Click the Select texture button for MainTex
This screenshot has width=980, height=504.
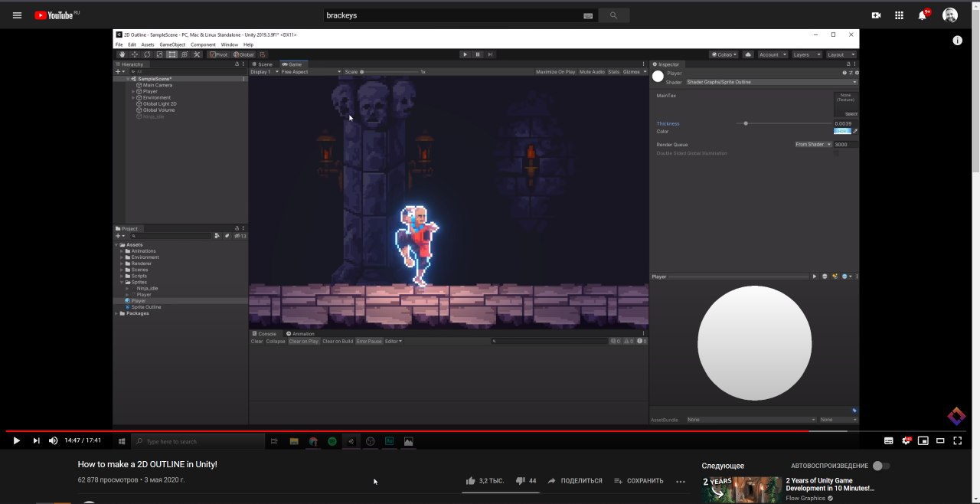(x=851, y=113)
